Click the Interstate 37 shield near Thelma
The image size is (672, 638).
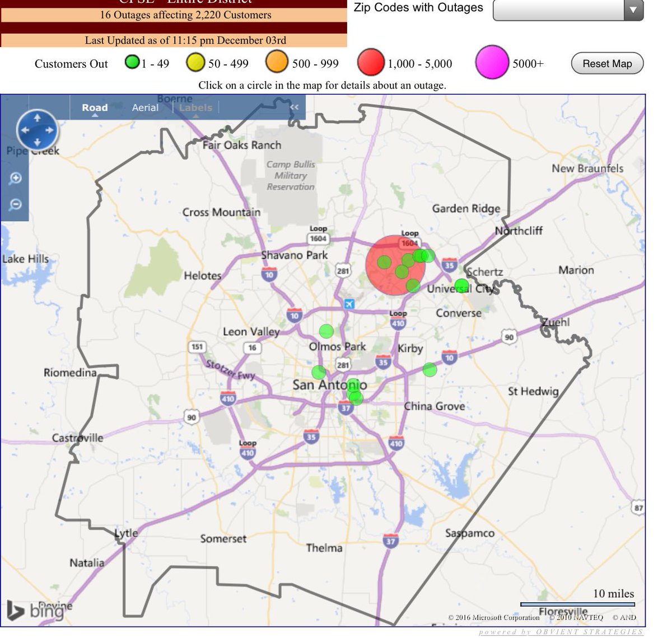[x=391, y=541]
